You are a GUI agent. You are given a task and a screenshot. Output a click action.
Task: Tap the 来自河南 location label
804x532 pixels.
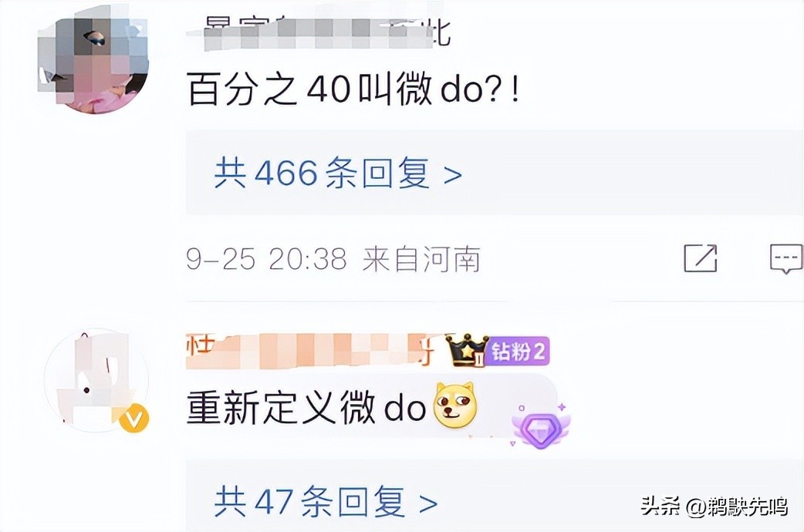(421, 259)
